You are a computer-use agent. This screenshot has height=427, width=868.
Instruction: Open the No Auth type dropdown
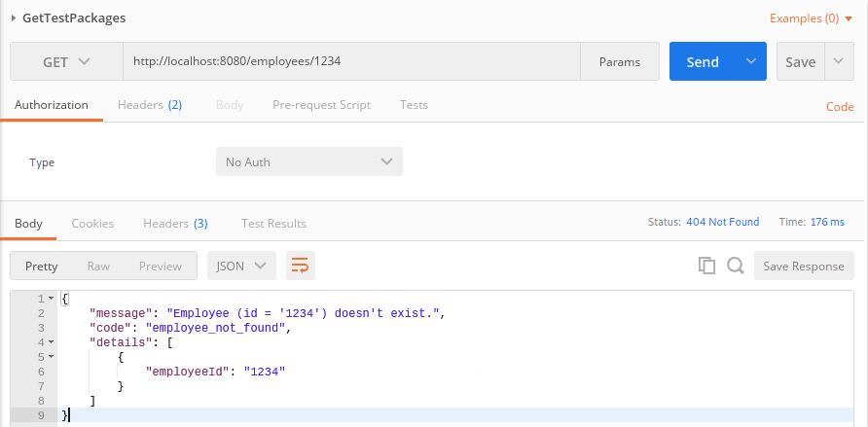point(308,161)
